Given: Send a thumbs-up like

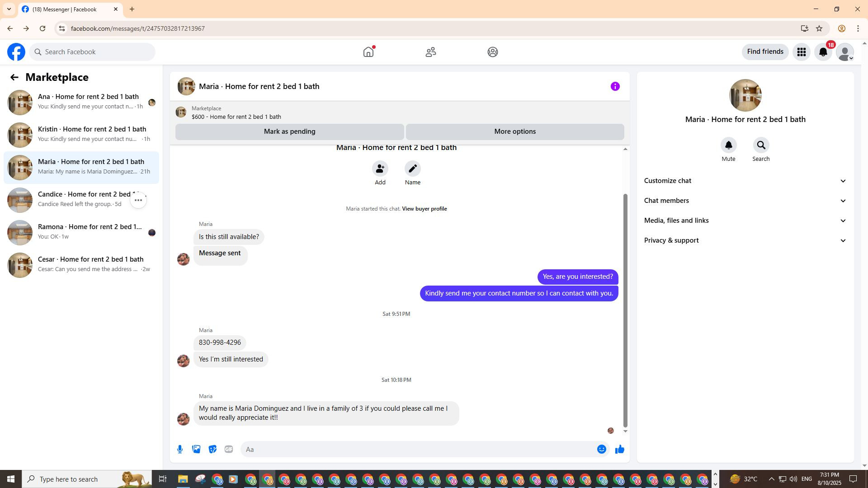Looking at the screenshot, I should click(619, 449).
